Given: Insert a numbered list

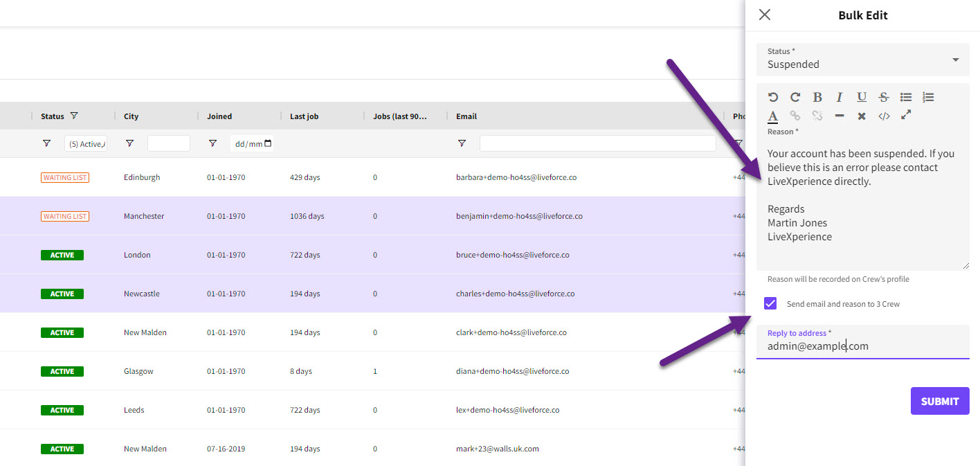Looking at the screenshot, I should point(928,98).
